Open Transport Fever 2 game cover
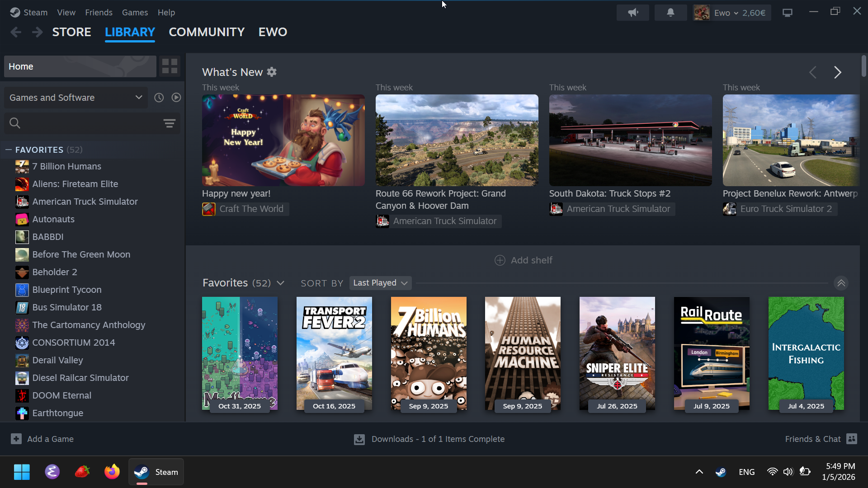 click(x=334, y=353)
